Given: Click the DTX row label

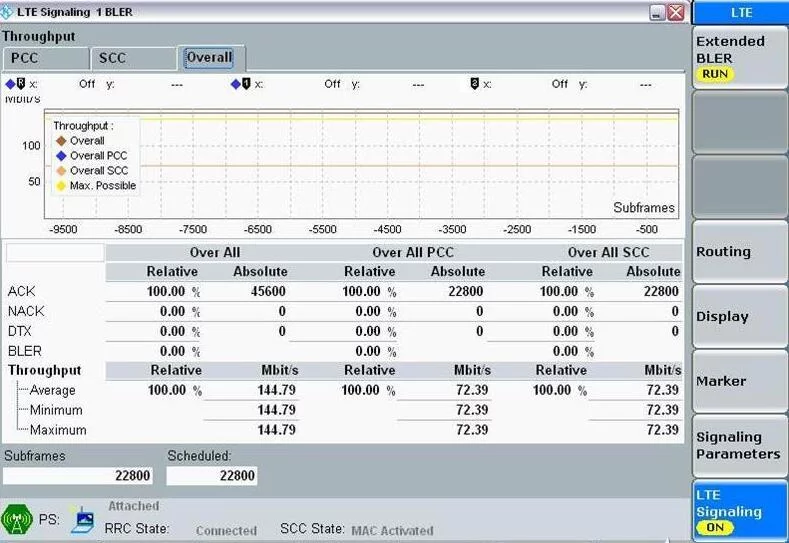Looking at the screenshot, I should [20, 332].
